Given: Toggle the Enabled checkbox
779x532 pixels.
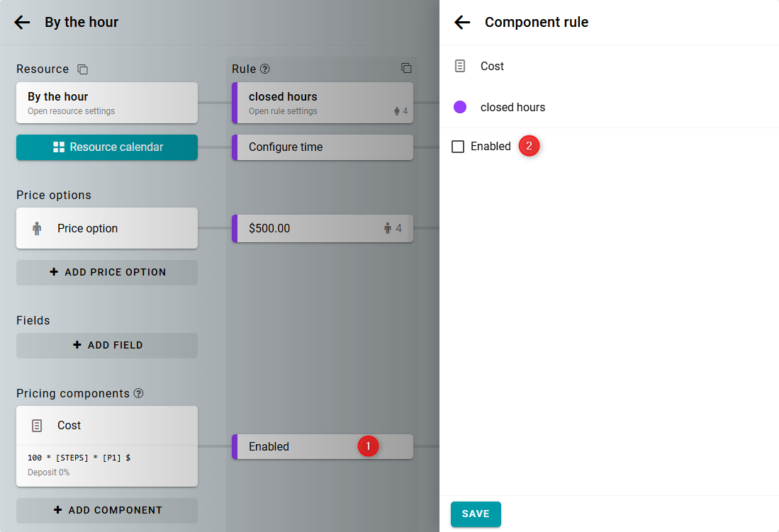Looking at the screenshot, I should 458,147.
